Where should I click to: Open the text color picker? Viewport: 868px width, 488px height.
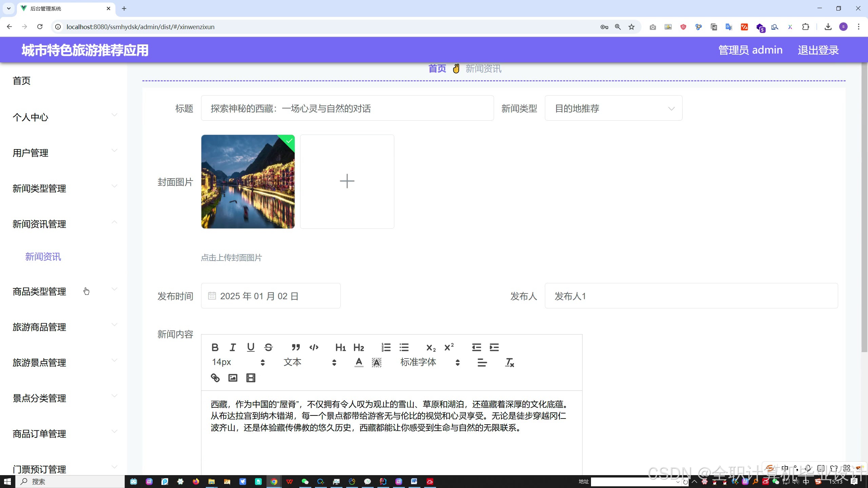[359, 363]
